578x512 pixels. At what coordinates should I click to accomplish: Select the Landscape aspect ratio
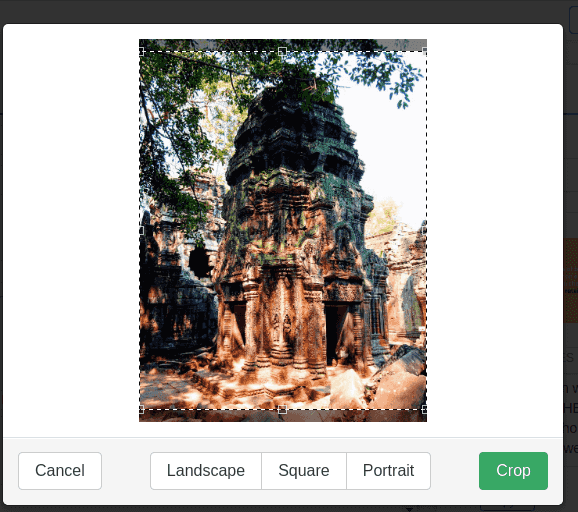tap(206, 471)
